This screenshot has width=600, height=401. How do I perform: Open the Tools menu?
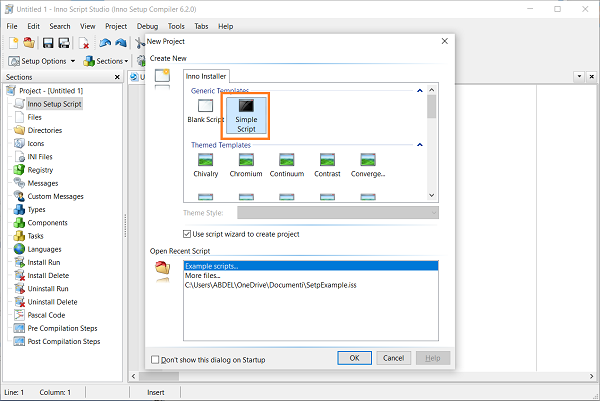176,26
